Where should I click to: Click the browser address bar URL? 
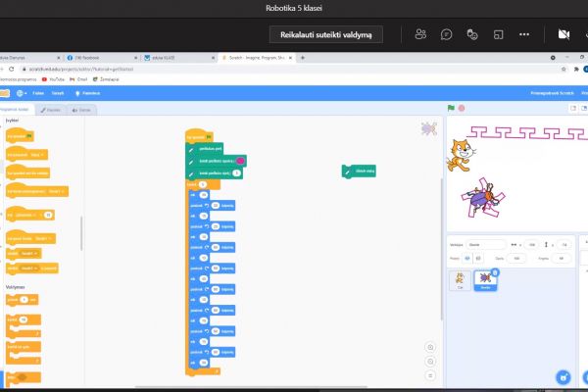[x=81, y=69]
